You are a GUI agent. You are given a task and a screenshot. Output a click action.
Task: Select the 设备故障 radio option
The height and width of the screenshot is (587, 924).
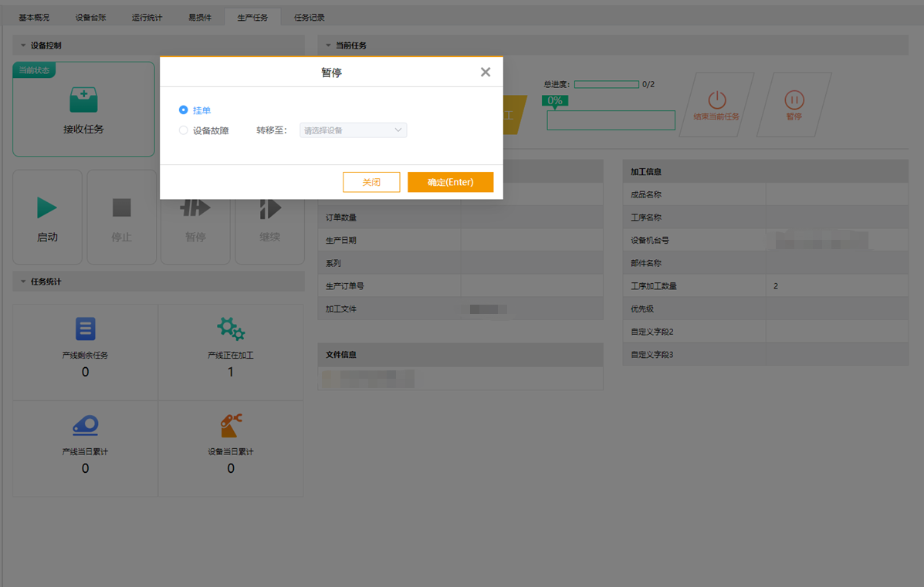[184, 130]
